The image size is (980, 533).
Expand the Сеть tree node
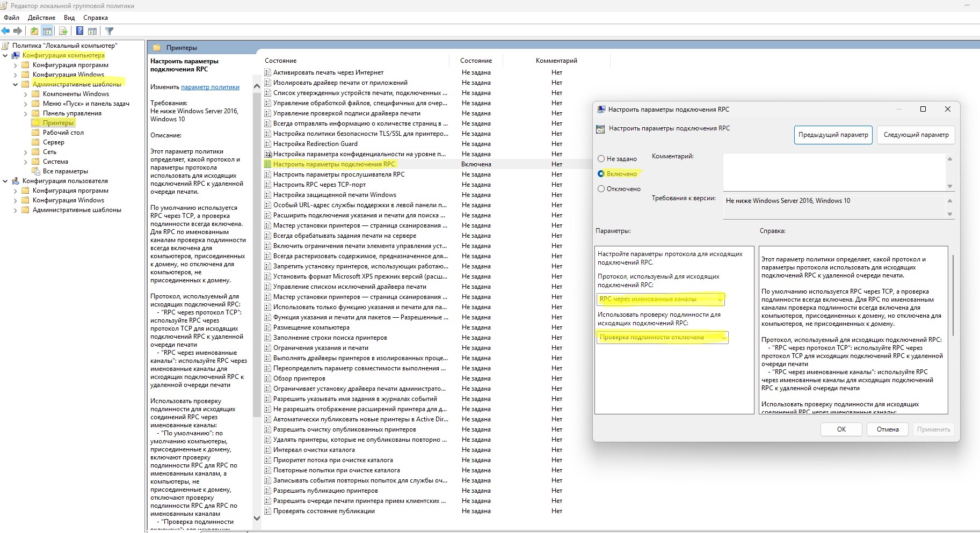tap(26, 152)
